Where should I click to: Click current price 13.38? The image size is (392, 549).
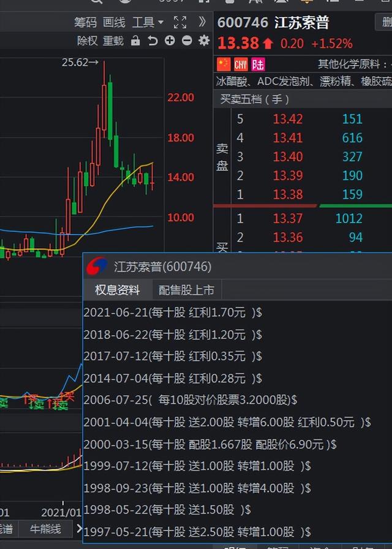[x=238, y=44]
